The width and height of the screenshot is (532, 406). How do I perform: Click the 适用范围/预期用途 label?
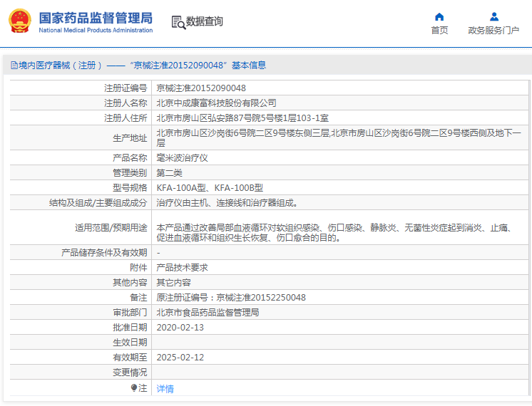(111, 227)
